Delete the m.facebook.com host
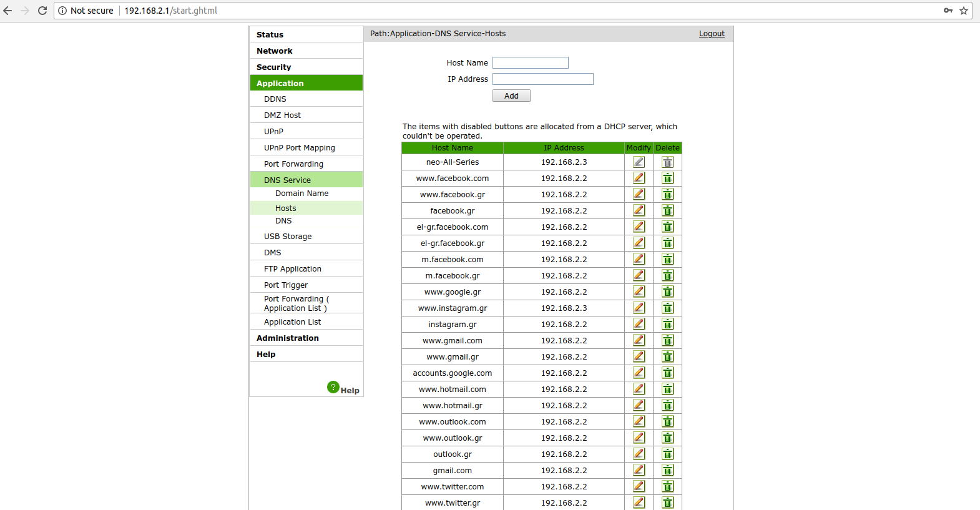Viewport: 980px width, 510px height. point(667,259)
